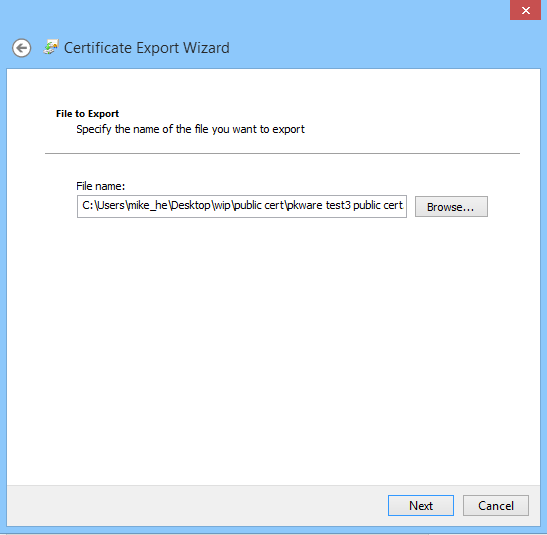Image resolution: width=547 pixels, height=535 pixels.
Task: Click the "Certificate Export Wizard" title text
Action: [147, 48]
